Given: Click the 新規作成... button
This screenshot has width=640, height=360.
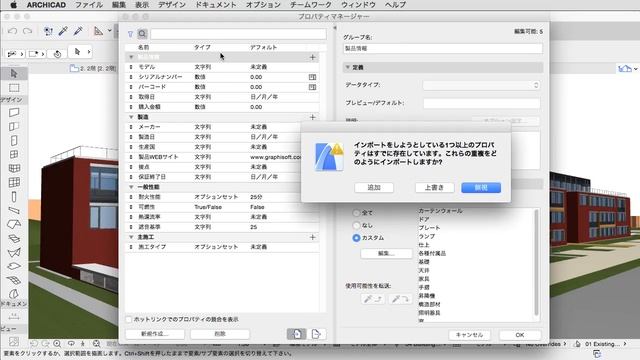Looking at the screenshot, I should tap(155, 334).
